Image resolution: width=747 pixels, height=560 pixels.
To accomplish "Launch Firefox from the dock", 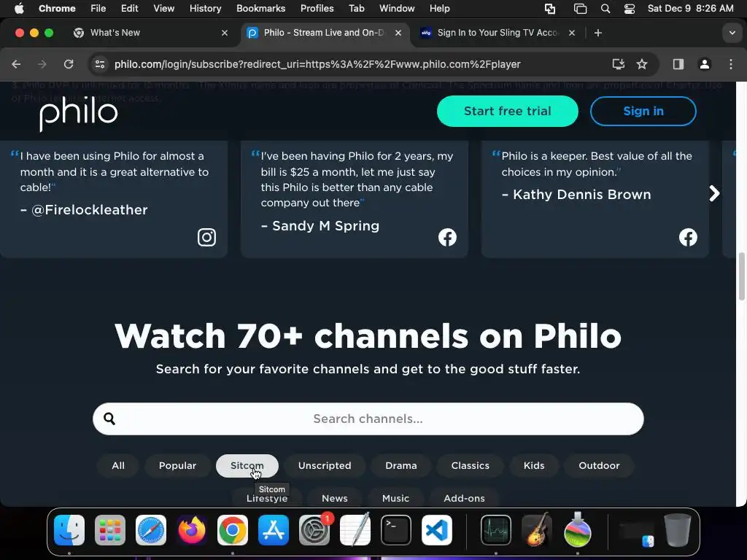I will click(x=192, y=530).
